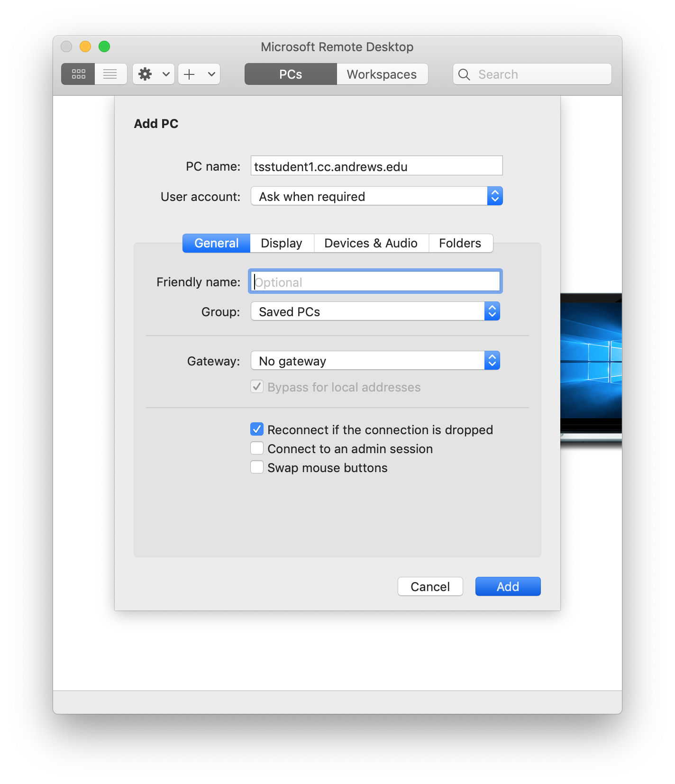The height and width of the screenshot is (784, 675).
Task: Maximize the window with green button
Action: tap(104, 46)
